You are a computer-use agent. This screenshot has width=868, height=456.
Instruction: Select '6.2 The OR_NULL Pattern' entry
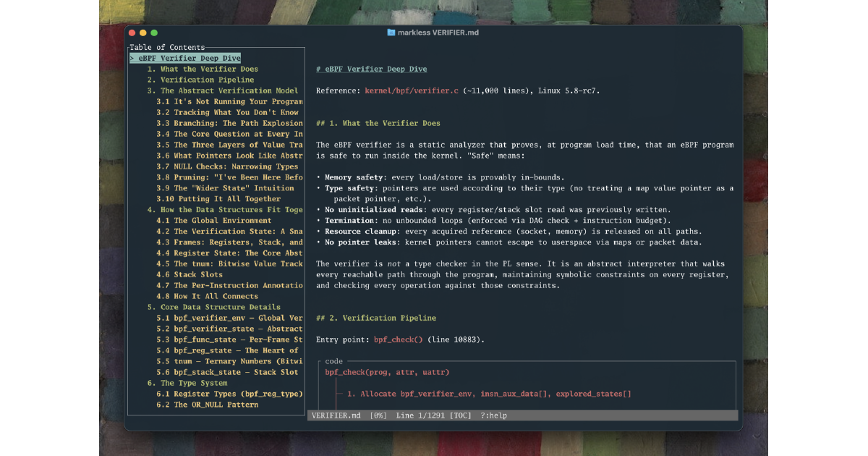[x=207, y=405]
